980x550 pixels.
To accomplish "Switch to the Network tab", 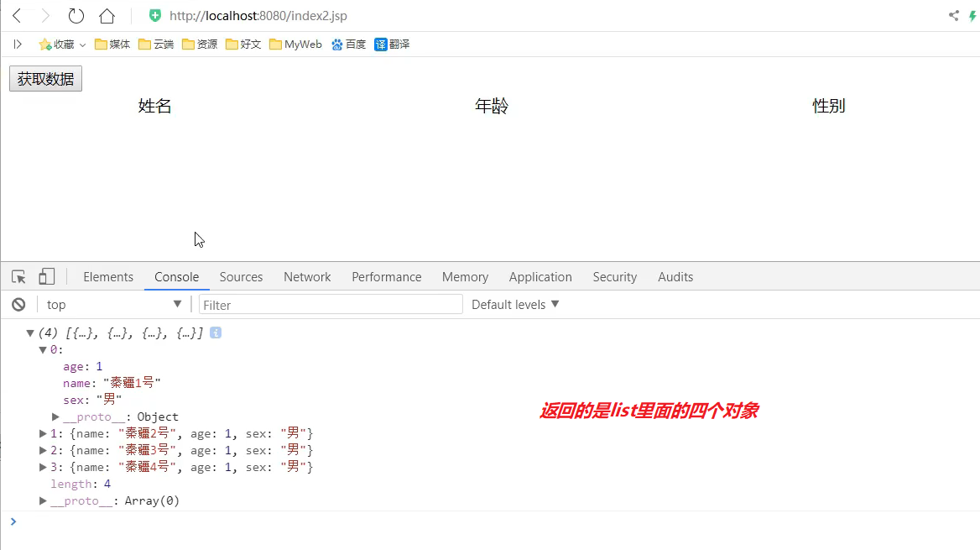I will [307, 276].
